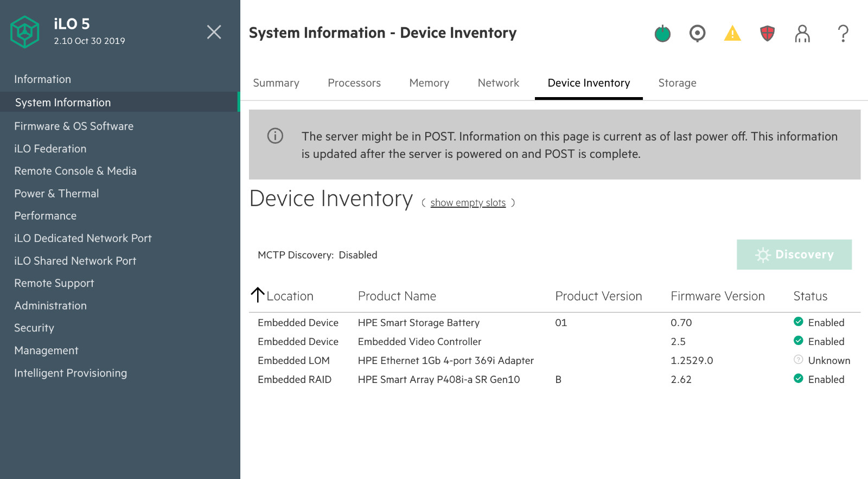Click the UID indicator target icon
This screenshot has height=479, width=868.
pos(697,34)
